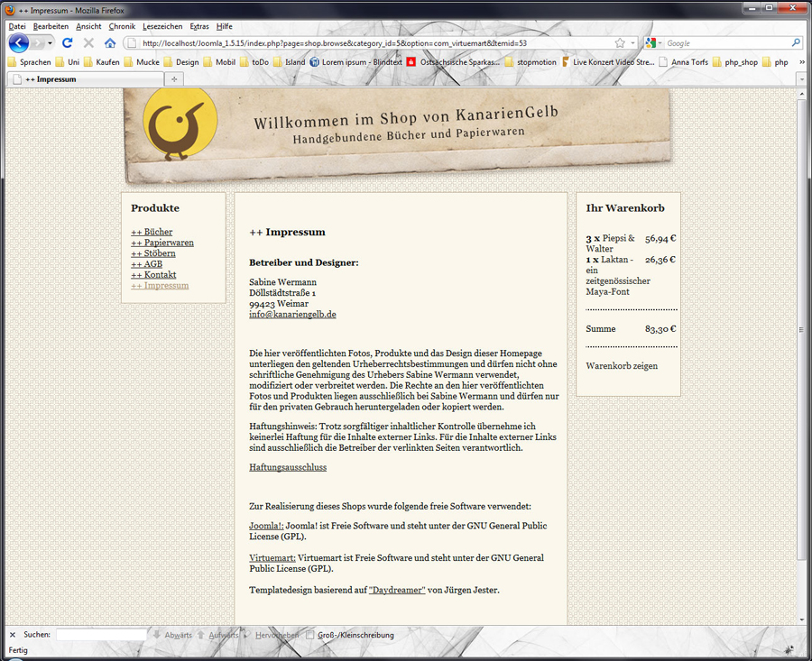Open the ++ Papierwaren product category
812x661 pixels.
[x=162, y=243]
